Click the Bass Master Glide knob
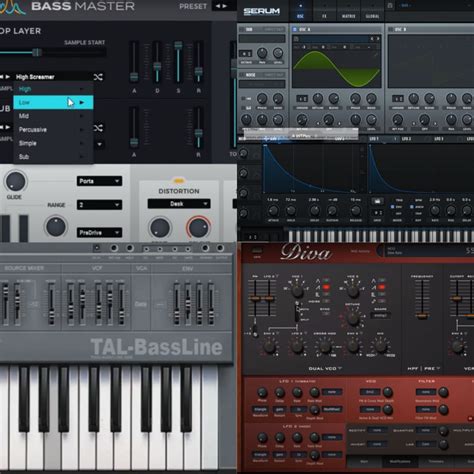This screenshot has height=474, width=474. [x=15, y=182]
